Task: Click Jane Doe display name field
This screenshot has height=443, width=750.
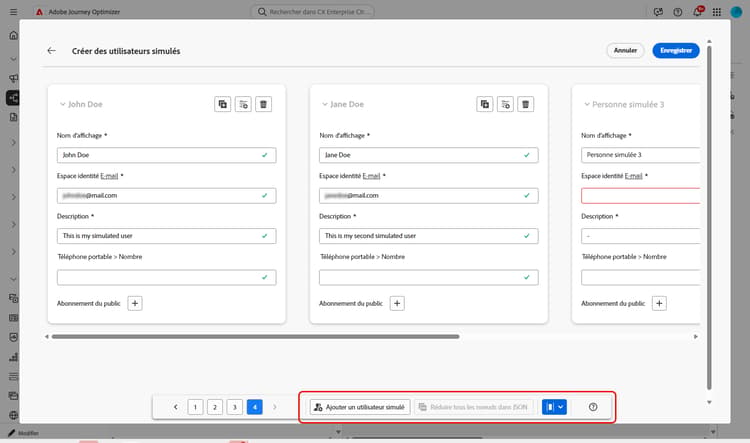Action: [429, 155]
